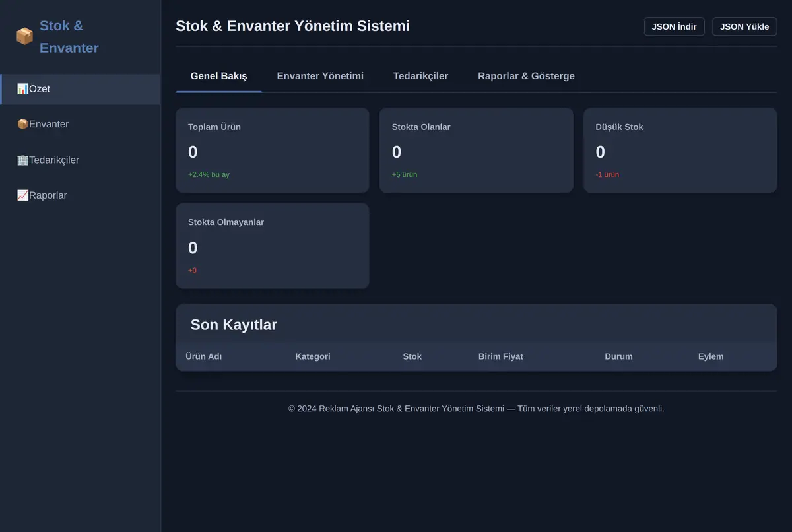Click the Durum column header
The width and height of the screenshot is (792, 532).
click(618, 356)
